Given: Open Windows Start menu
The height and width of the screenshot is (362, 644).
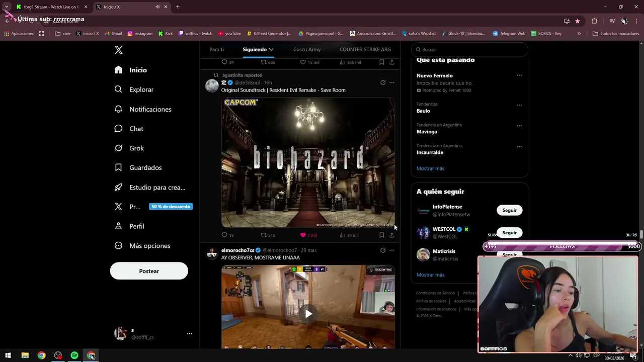Looking at the screenshot, I should coord(8,355).
